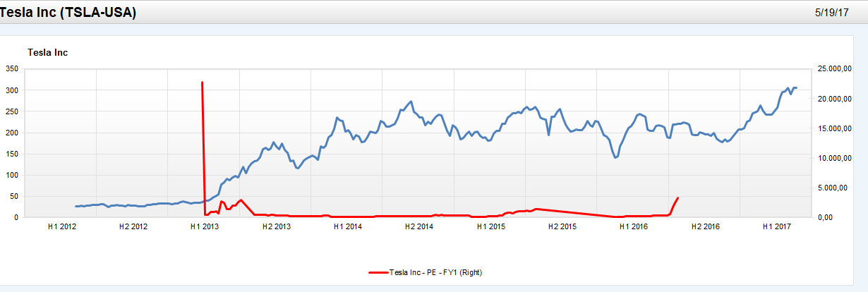Click left axis value 350
This screenshot has width=868, height=292.
click(x=11, y=69)
